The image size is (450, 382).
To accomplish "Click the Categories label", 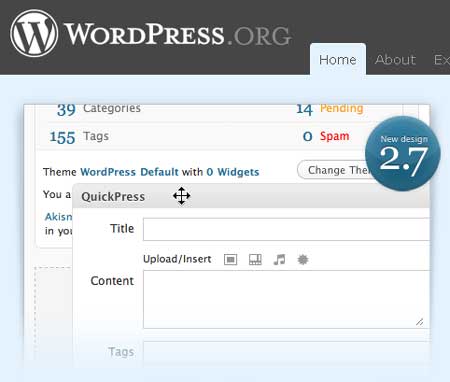I will click(112, 108).
